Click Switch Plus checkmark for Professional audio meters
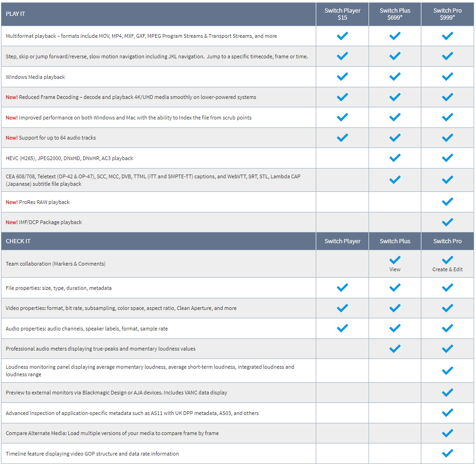The image size is (476, 464). [395, 348]
